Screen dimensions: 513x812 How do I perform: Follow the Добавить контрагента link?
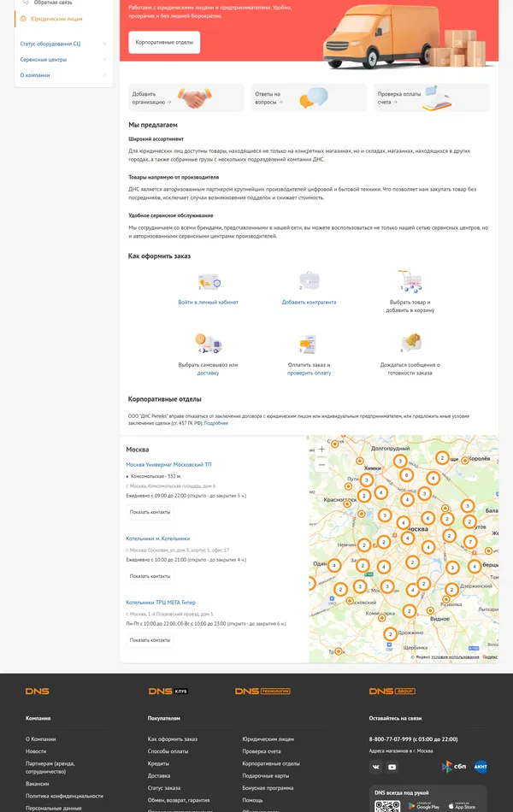tap(309, 302)
